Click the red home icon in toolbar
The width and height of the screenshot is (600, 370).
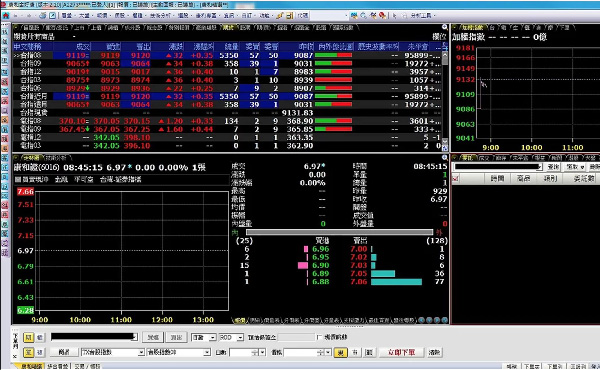(6, 16)
